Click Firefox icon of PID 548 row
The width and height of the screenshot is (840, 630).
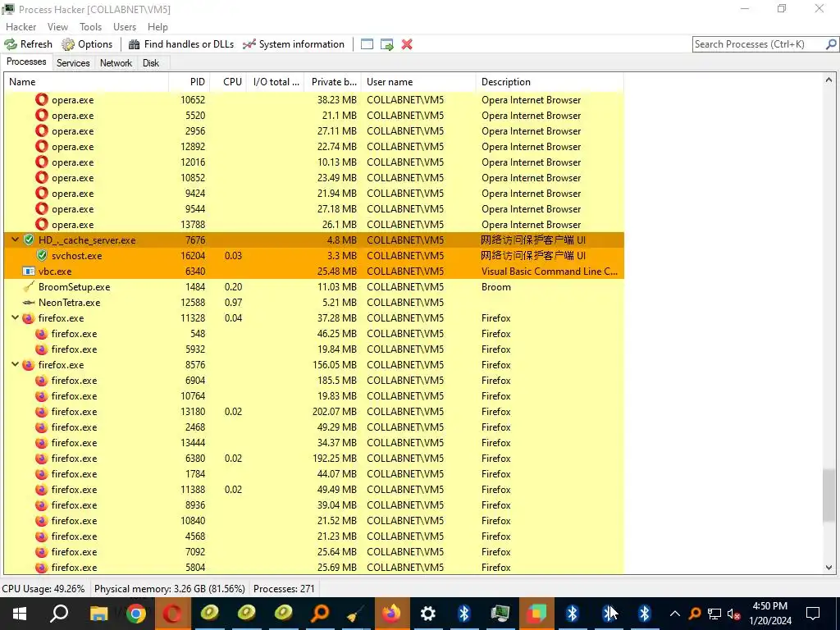tap(42, 334)
